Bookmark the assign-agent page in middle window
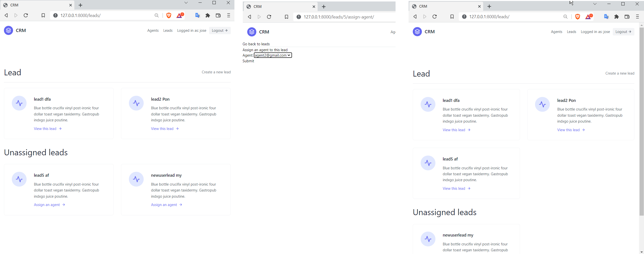 (287, 17)
